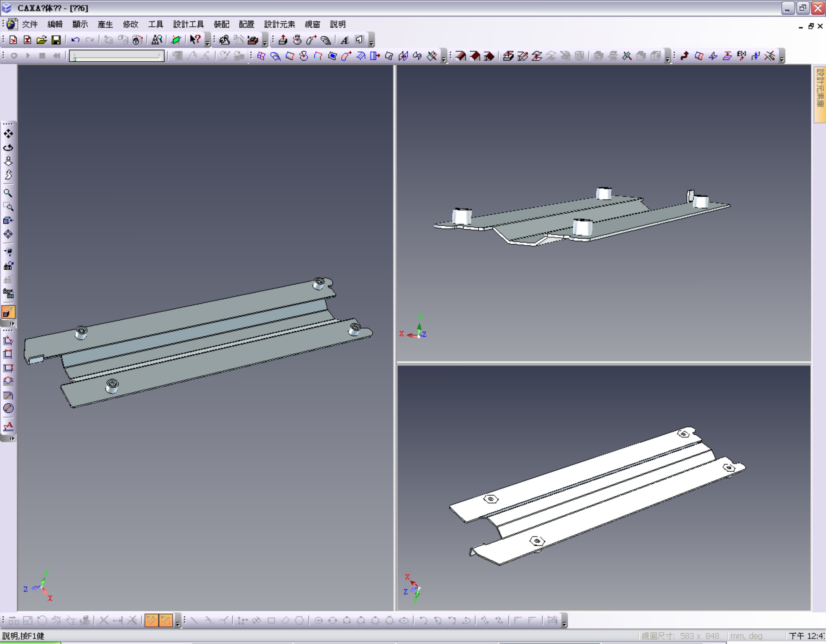Select the pan camera tool in left toolbar
Image resolution: width=826 pixels, height=644 pixels.
coord(8,134)
